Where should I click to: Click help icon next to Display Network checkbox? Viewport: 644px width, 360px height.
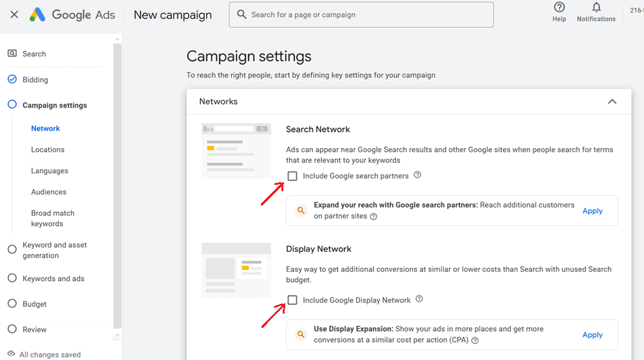419,299
